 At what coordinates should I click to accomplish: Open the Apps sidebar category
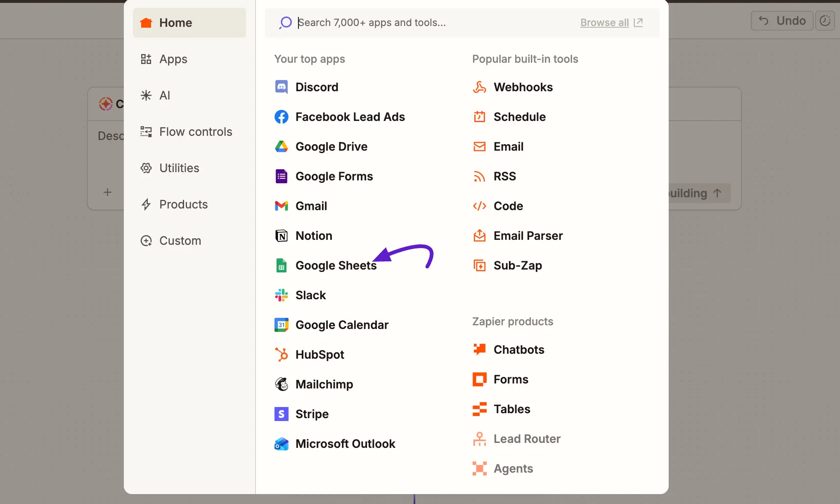point(189,59)
